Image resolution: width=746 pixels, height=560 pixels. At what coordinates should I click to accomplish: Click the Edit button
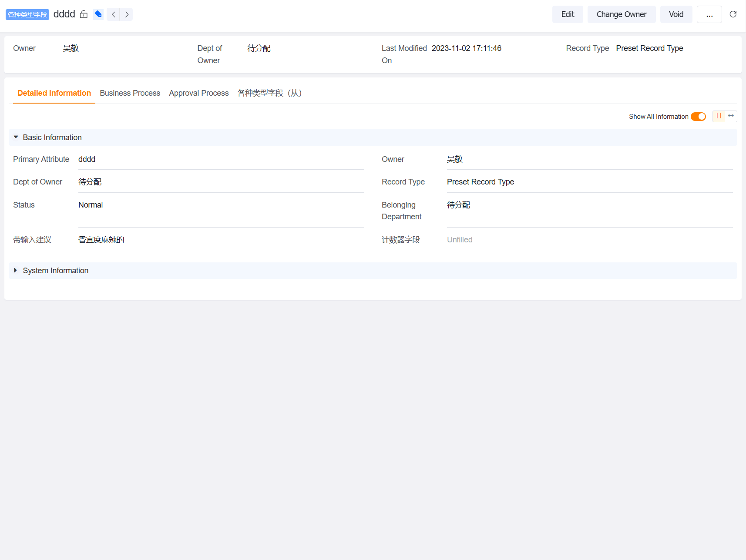click(568, 14)
